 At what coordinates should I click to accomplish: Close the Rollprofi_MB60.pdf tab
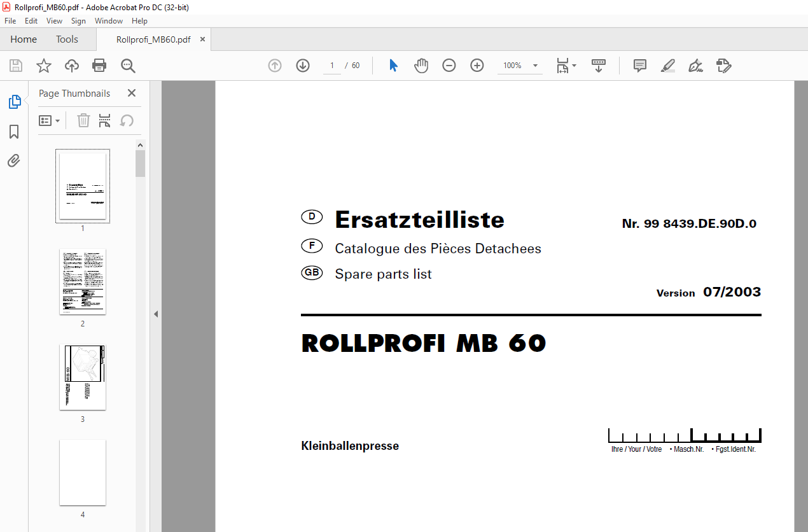coord(203,39)
